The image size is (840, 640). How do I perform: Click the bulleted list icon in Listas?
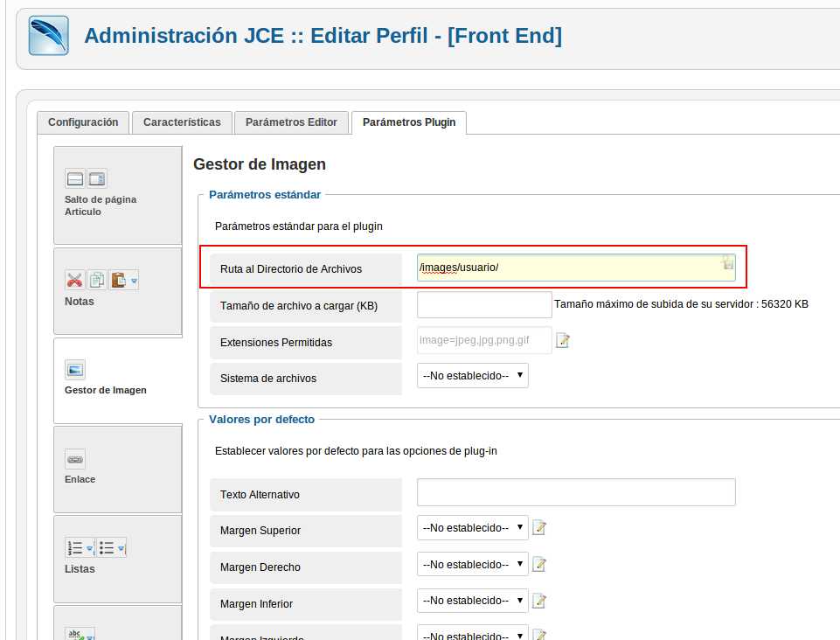107,548
